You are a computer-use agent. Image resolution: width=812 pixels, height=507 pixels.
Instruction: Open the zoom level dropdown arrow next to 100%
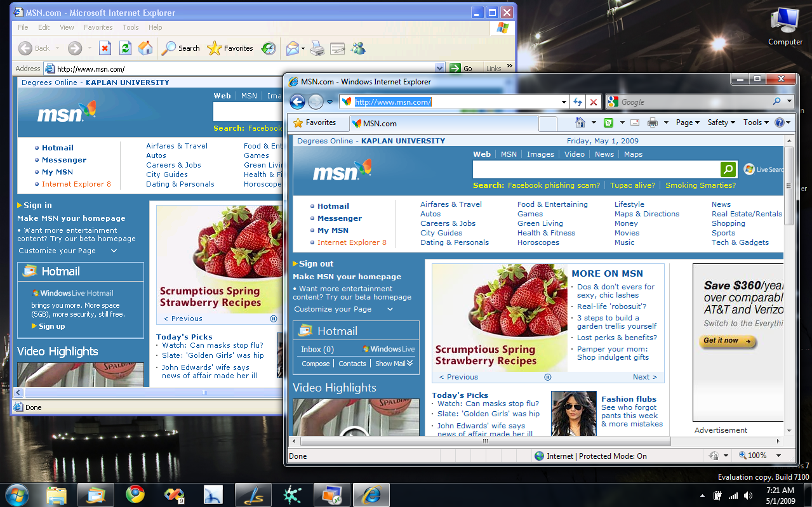click(x=778, y=456)
